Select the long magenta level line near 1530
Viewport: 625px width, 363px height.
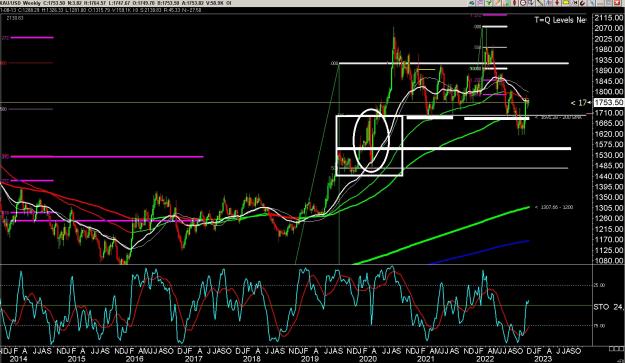[x=107, y=157]
